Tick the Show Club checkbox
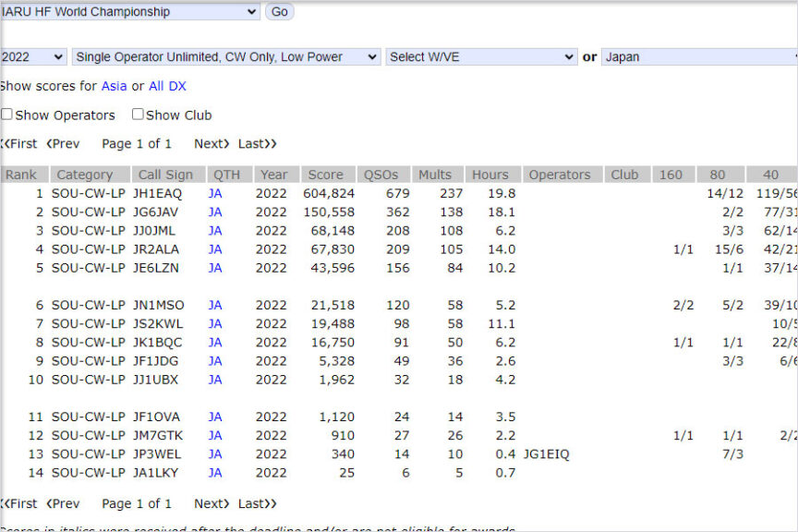 click(x=138, y=115)
